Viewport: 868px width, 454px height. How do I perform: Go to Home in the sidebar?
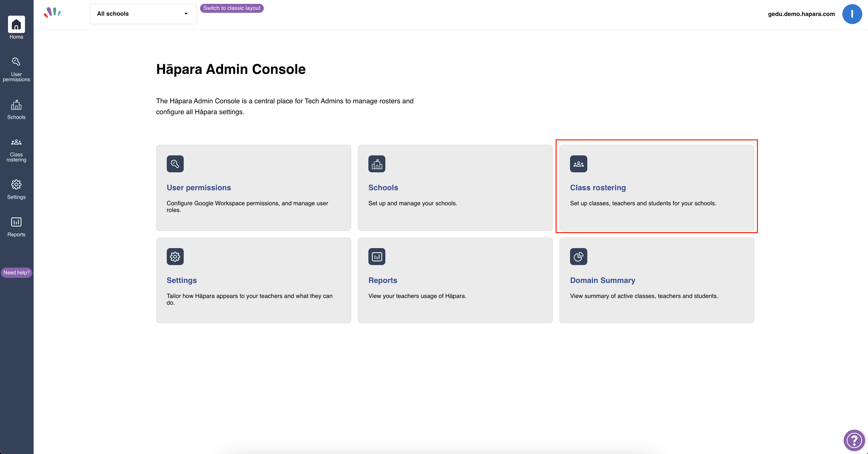16,28
